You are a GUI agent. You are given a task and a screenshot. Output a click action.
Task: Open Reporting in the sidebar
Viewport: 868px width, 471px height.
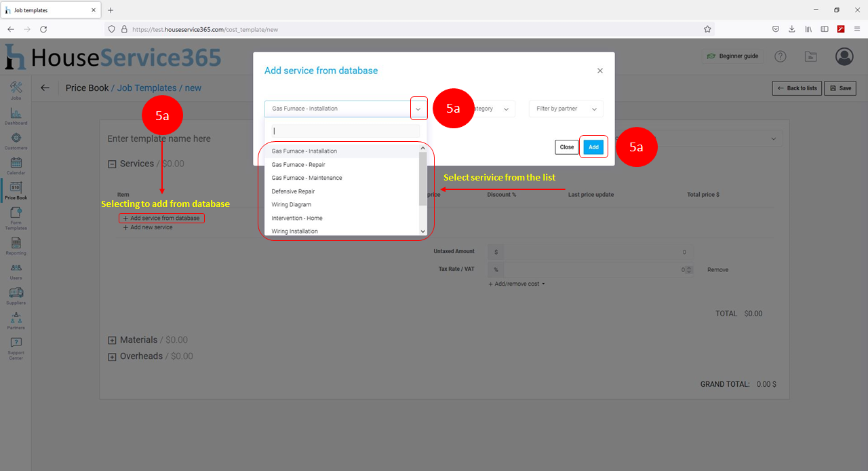tap(16, 246)
